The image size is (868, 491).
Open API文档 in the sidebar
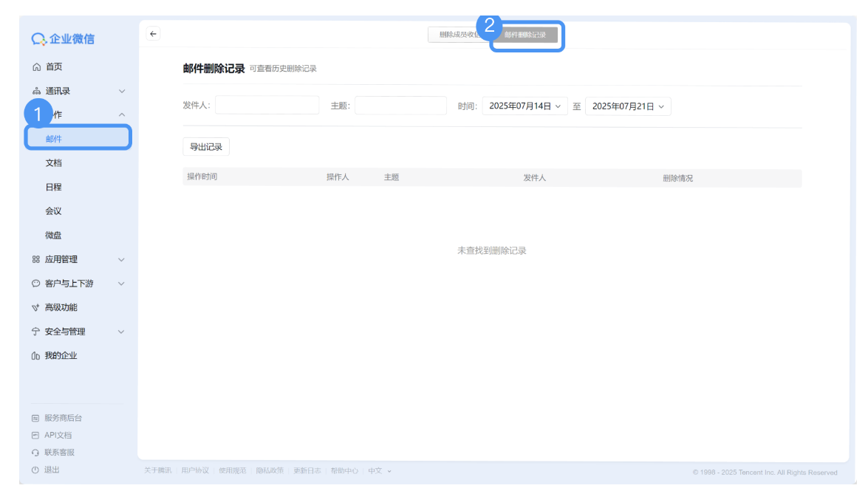[58, 435]
